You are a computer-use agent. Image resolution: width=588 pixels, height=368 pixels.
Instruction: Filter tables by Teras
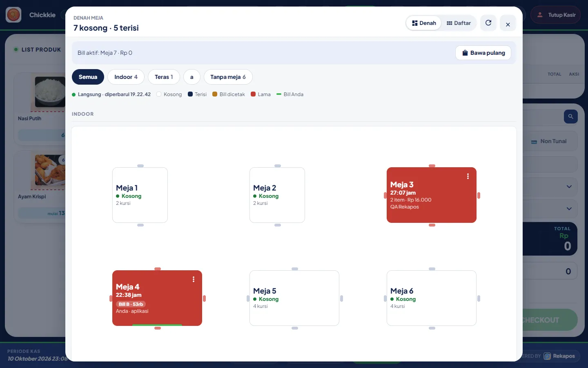tap(164, 77)
